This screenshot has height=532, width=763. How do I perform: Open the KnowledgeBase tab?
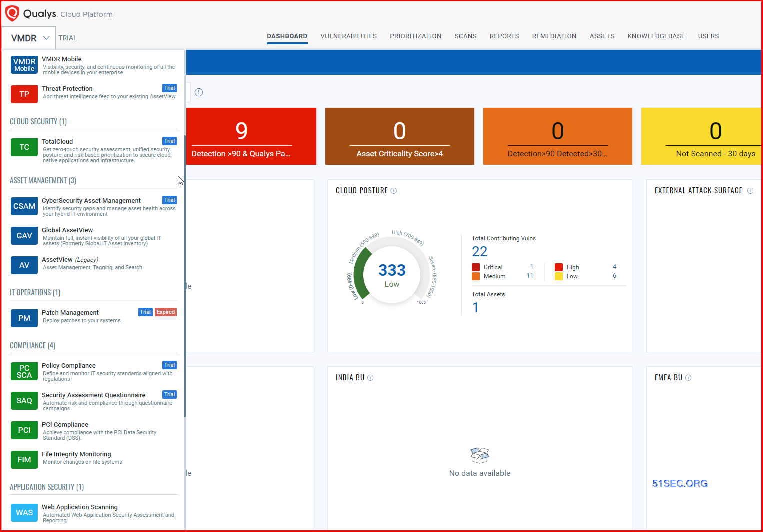tap(656, 36)
